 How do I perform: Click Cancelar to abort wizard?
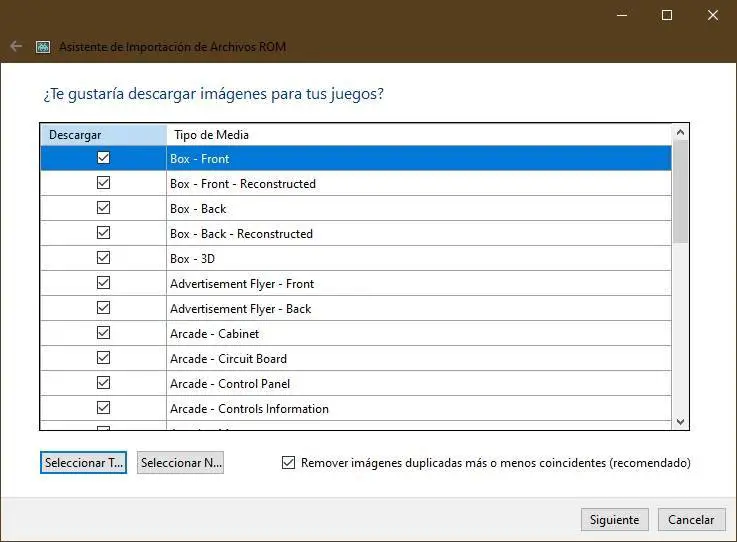coord(691,519)
